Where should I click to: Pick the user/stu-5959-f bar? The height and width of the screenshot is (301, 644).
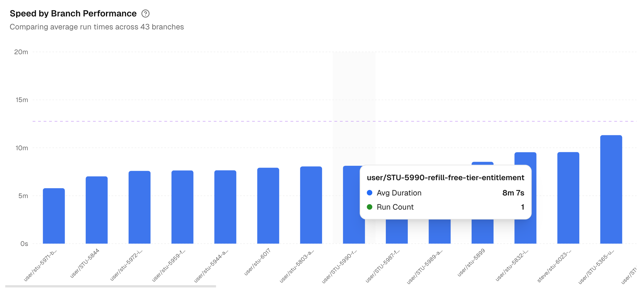tap(182, 208)
